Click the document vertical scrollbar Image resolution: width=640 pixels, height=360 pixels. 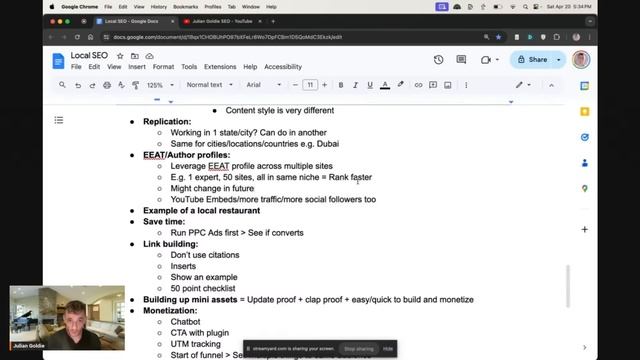click(568, 286)
